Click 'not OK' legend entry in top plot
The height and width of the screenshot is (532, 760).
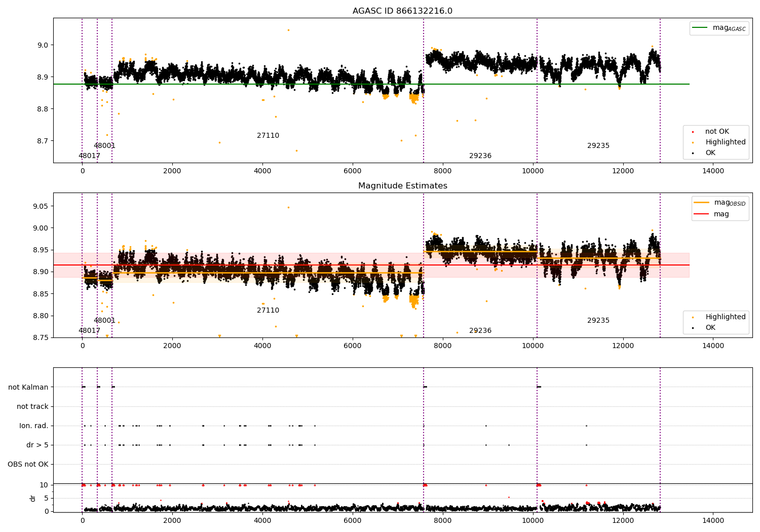coord(717,132)
